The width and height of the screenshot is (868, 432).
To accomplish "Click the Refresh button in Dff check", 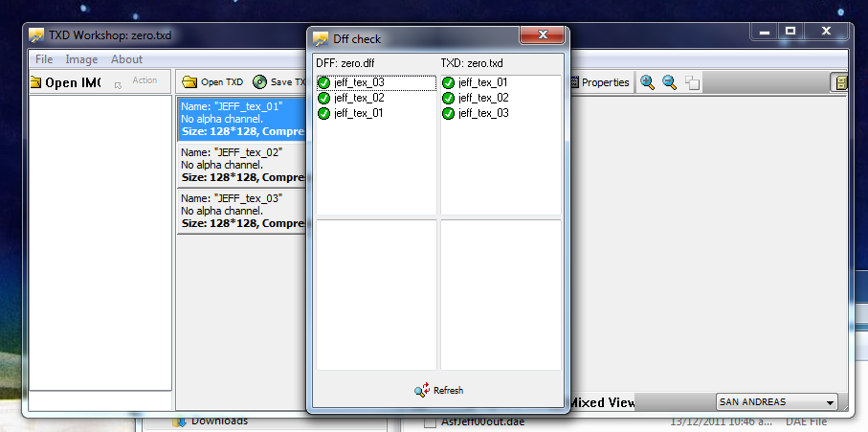I will click(438, 390).
